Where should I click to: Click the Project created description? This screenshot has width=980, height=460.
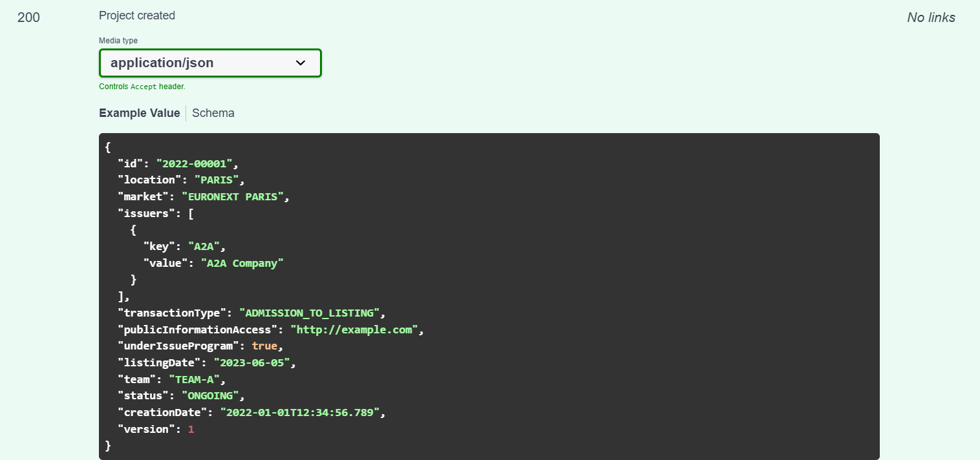[137, 16]
